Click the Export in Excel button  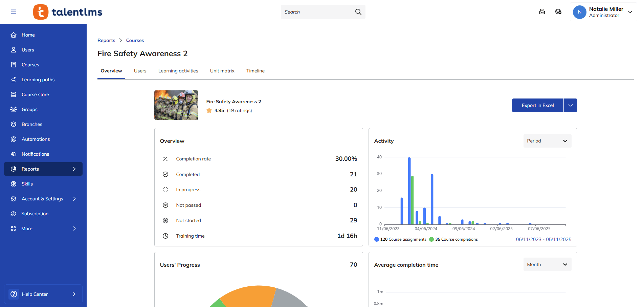(537, 105)
